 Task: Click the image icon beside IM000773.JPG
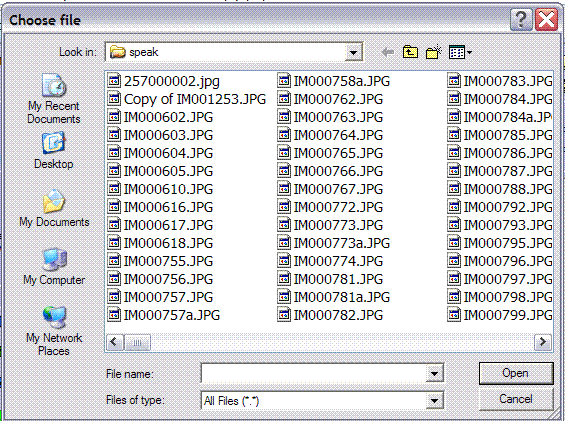[284, 225]
